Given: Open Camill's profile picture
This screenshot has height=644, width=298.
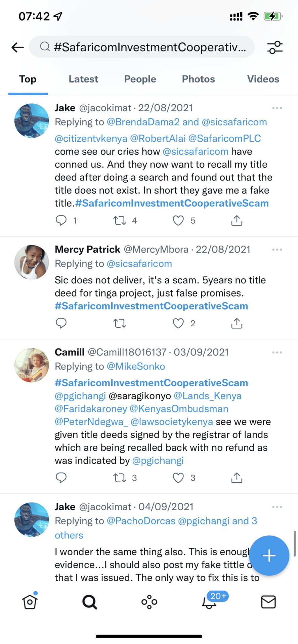Looking at the screenshot, I should coord(32,365).
